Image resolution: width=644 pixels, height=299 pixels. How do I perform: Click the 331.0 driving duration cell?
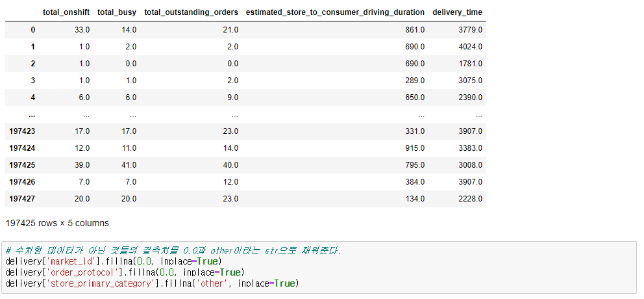click(x=415, y=131)
